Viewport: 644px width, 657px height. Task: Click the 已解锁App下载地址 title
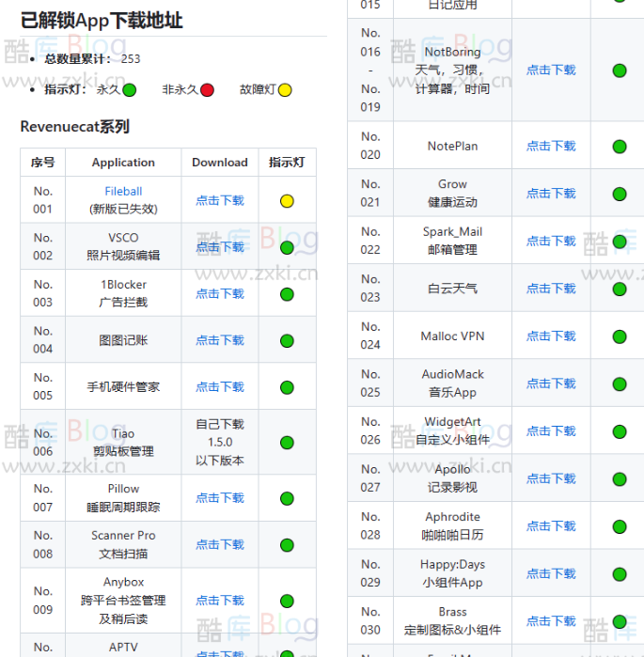pos(102,20)
